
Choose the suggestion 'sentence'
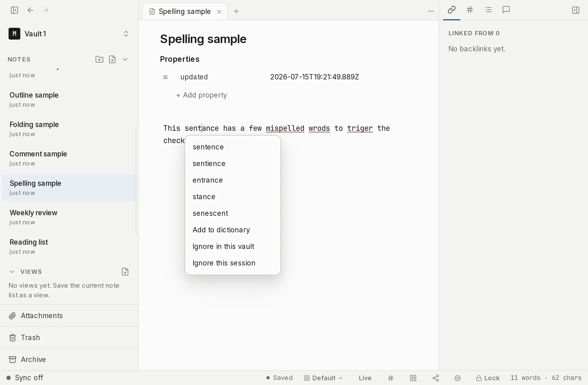(x=233, y=147)
